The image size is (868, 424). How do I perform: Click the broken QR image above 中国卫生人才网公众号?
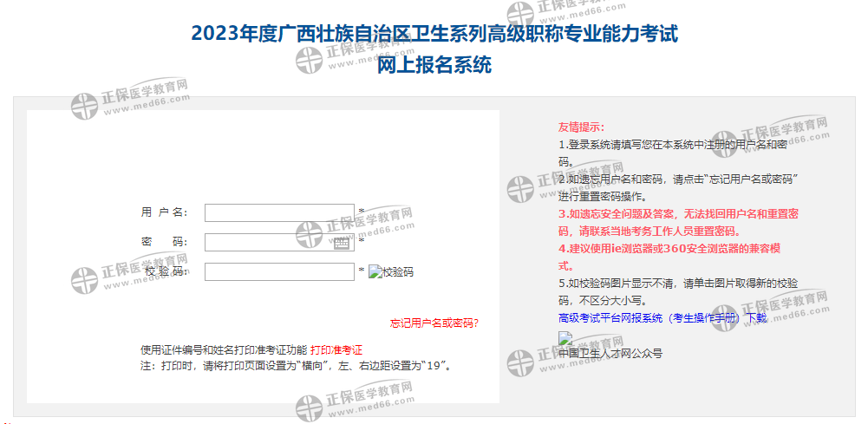click(x=565, y=339)
